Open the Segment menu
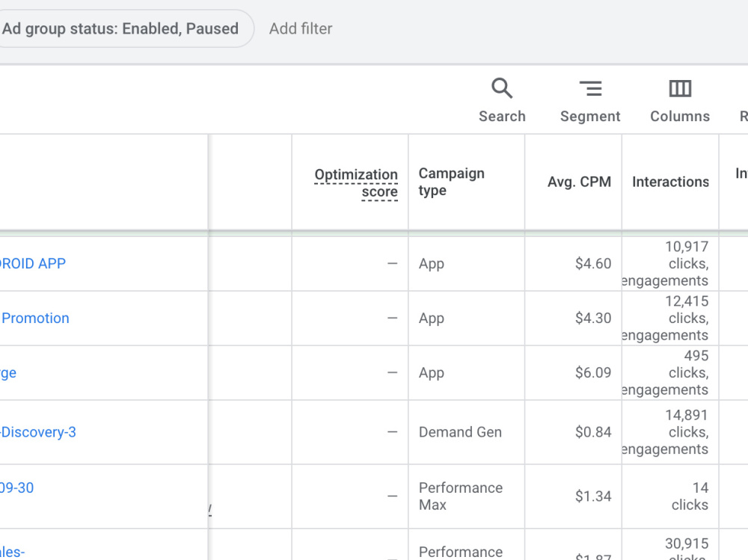748x560 pixels. [x=590, y=101]
